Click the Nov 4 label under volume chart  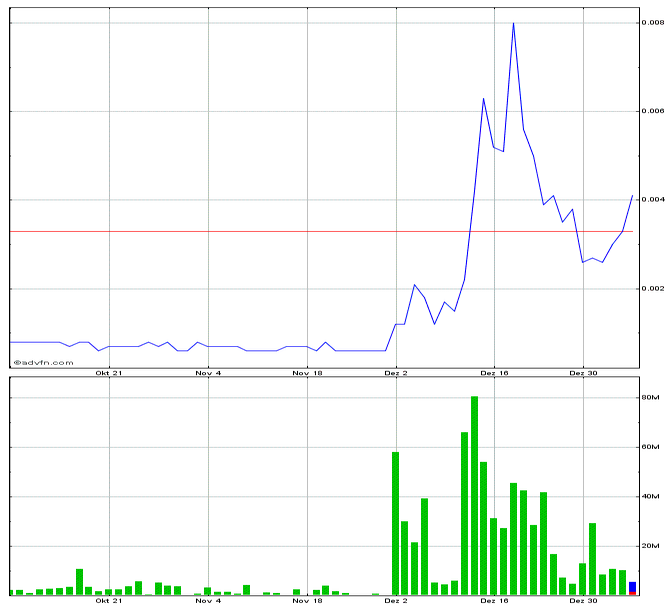[x=208, y=601]
